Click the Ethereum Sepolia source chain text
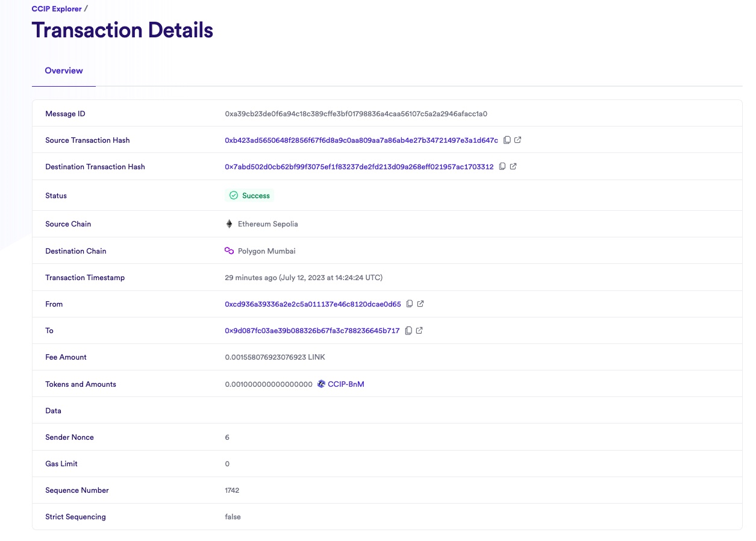The image size is (756, 541). click(x=268, y=224)
